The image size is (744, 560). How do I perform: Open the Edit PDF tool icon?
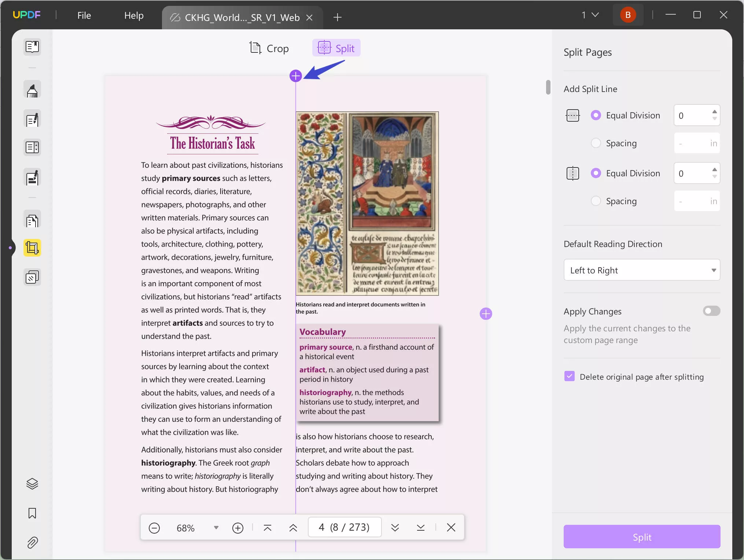pos(32,119)
